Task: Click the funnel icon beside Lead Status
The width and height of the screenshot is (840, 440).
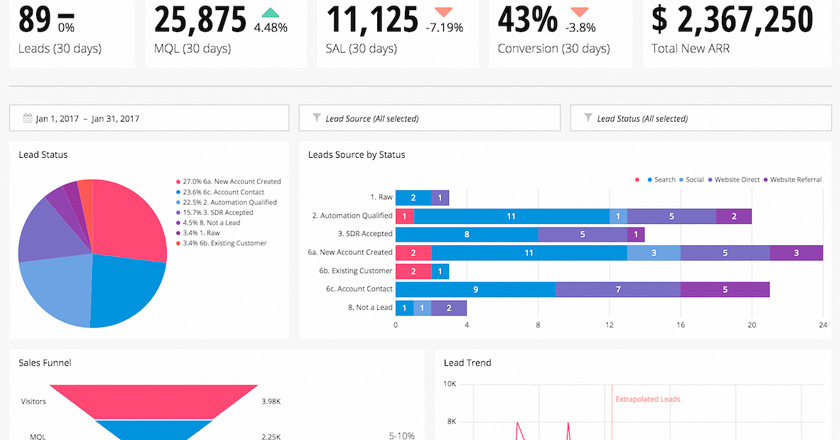Action: click(588, 117)
